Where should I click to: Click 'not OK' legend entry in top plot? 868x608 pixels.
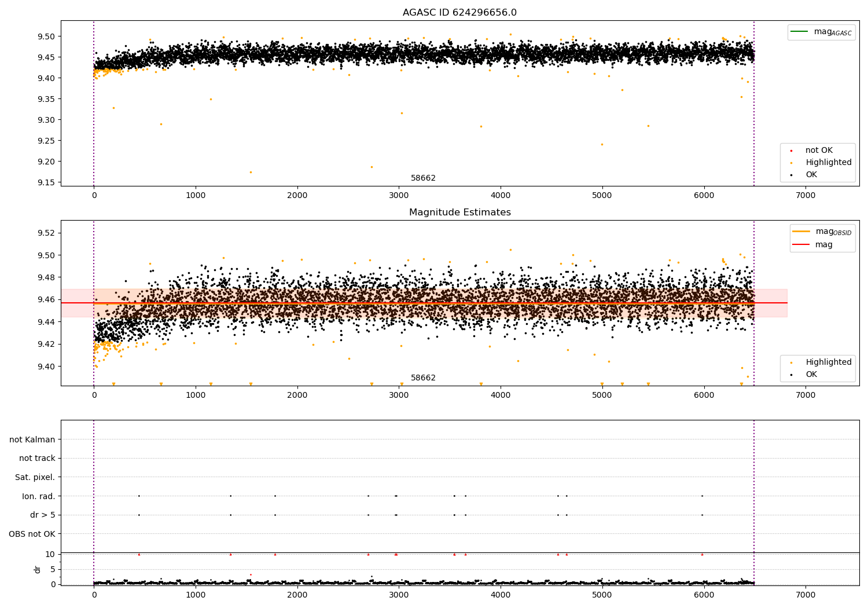point(819,151)
